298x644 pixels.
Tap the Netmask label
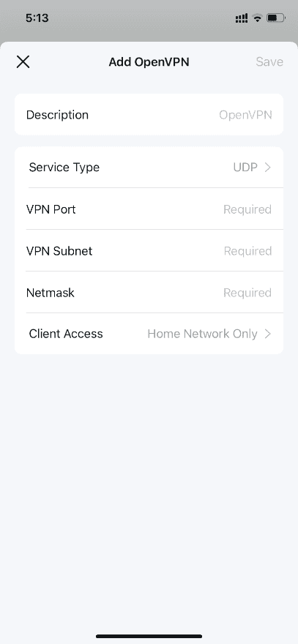pos(50,293)
